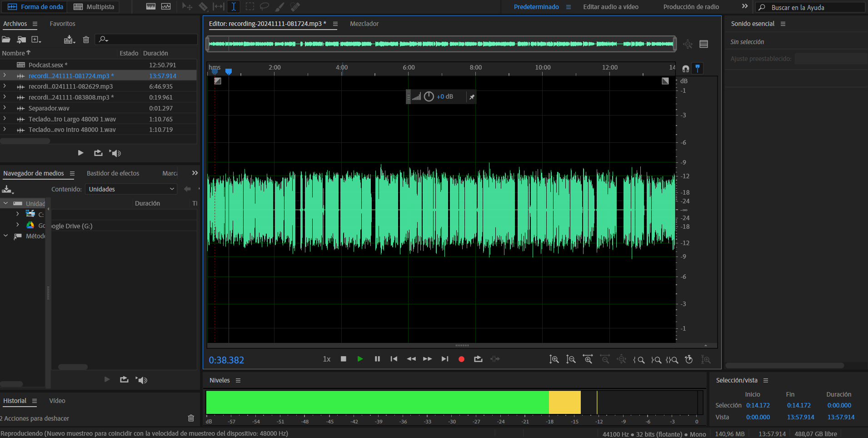This screenshot has width=868, height=438.
Task: Move playhead to next marker
Action: pyautogui.click(x=445, y=359)
